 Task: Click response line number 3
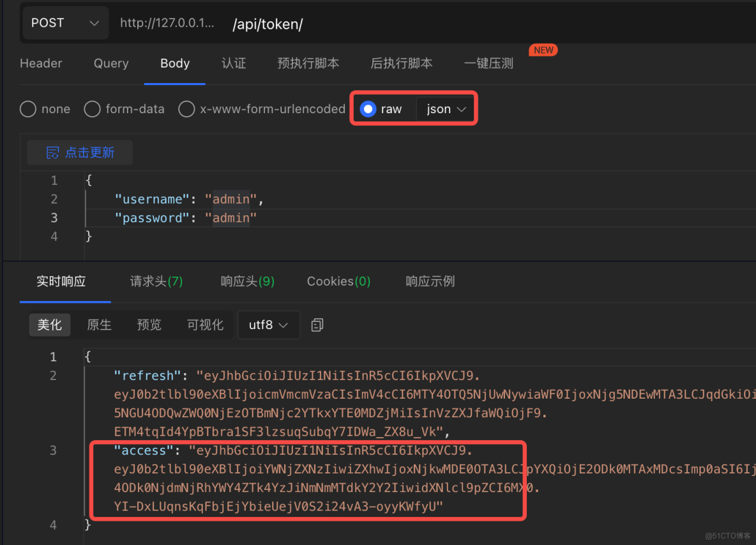pos(53,450)
